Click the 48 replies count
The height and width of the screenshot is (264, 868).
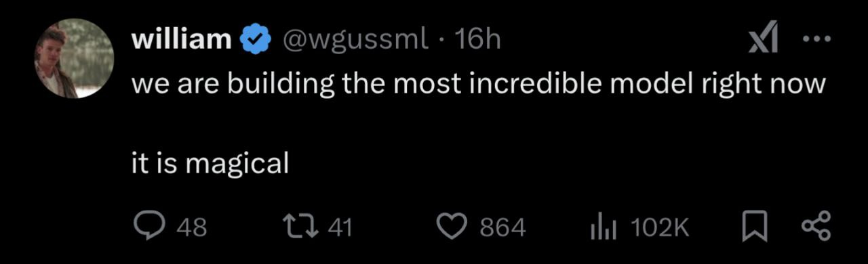[192, 227]
